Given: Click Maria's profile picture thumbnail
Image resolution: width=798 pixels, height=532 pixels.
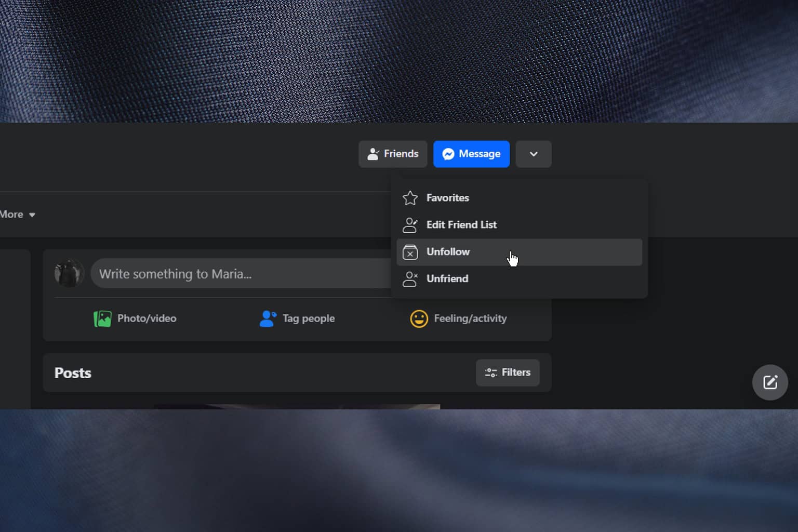Looking at the screenshot, I should pyautogui.click(x=69, y=272).
